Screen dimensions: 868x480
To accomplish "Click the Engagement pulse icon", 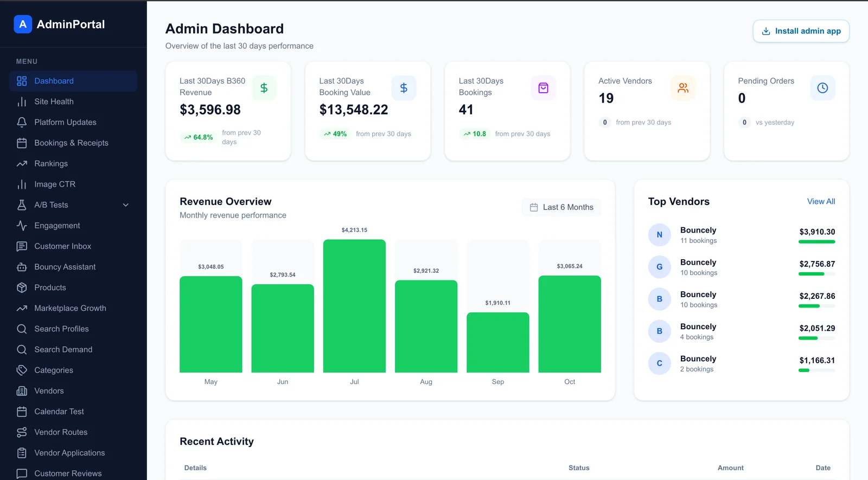I will 22,226.
